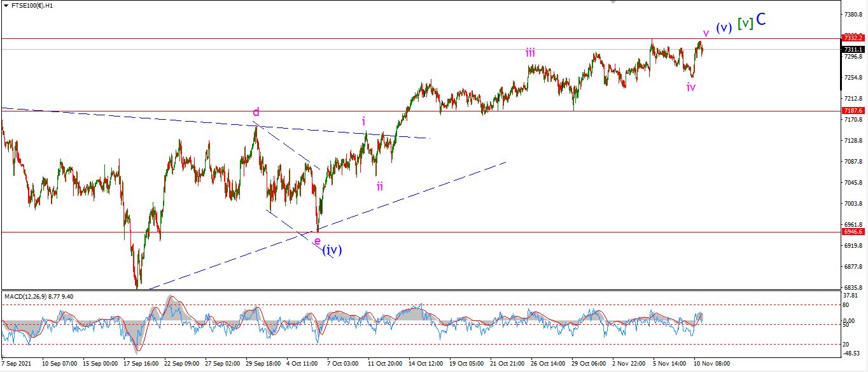Click the black 7311.1 current price tag
The image size is (868, 372).
click(853, 49)
